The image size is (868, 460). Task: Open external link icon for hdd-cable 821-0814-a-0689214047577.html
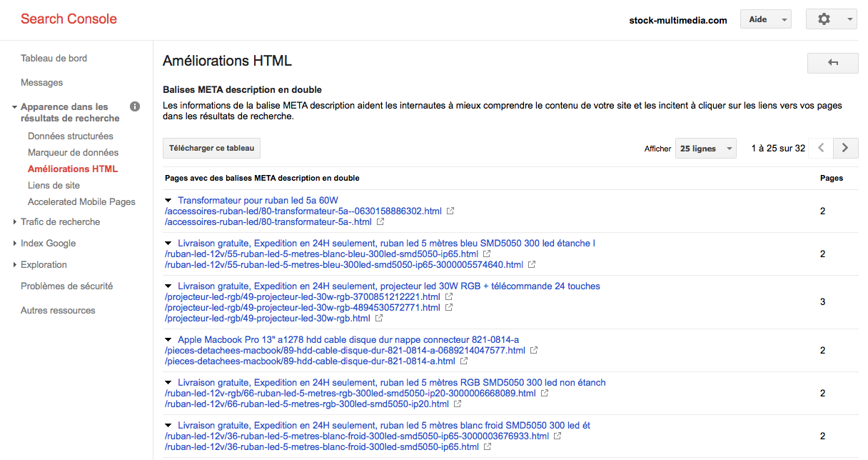tap(533, 351)
